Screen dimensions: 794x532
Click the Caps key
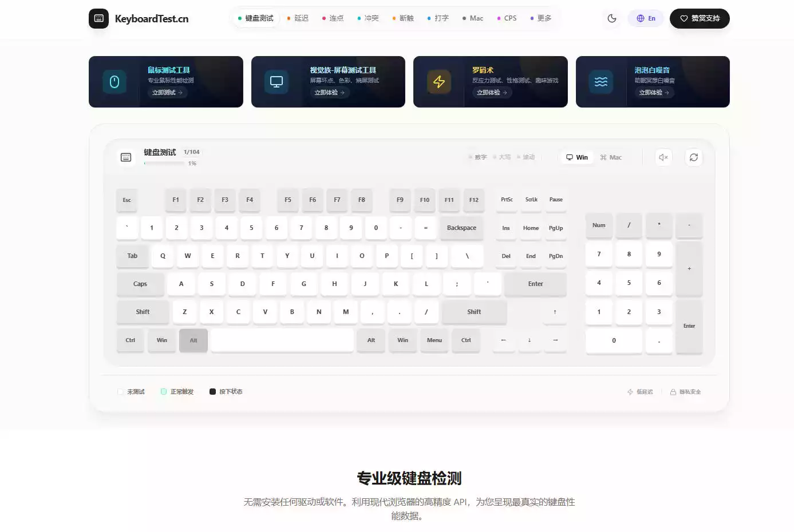click(140, 284)
